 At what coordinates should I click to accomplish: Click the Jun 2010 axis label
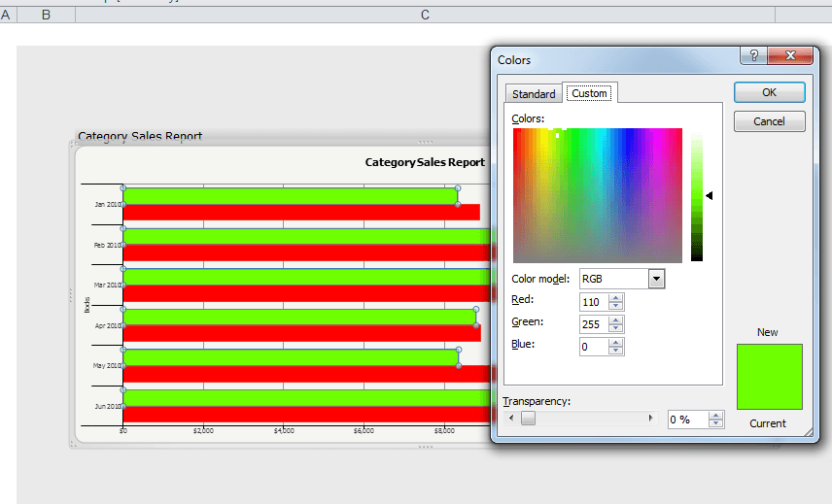click(x=108, y=407)
